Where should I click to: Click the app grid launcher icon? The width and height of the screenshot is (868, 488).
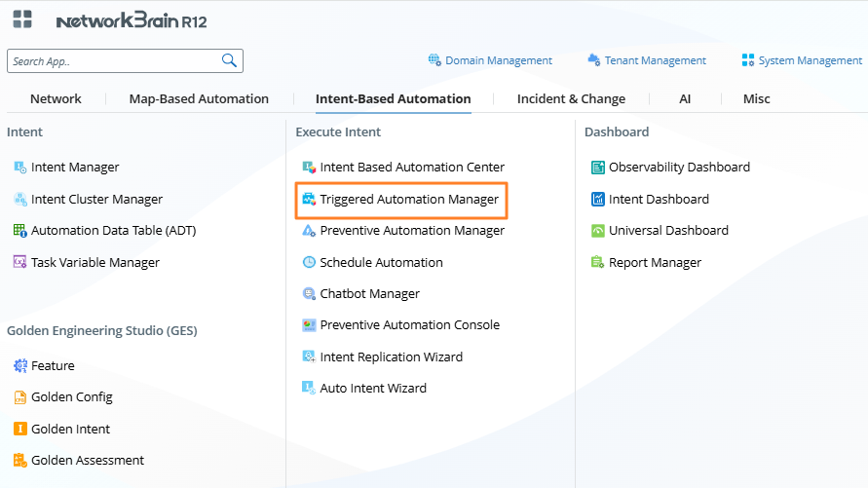pos(22,19)
